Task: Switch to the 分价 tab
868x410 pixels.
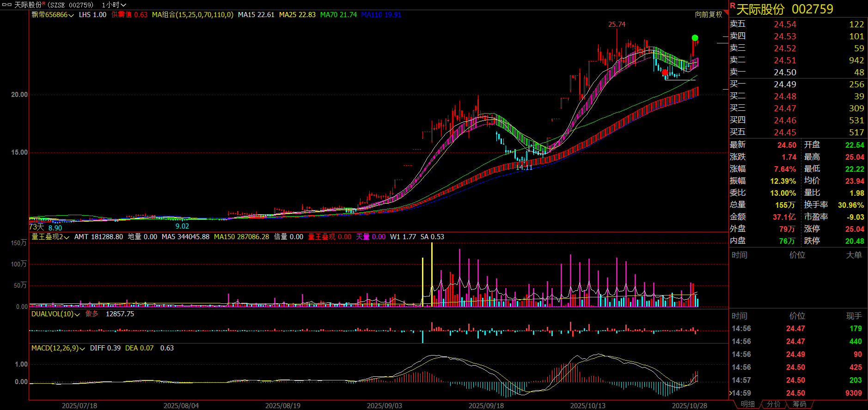Action: click(x=773, y=404)
